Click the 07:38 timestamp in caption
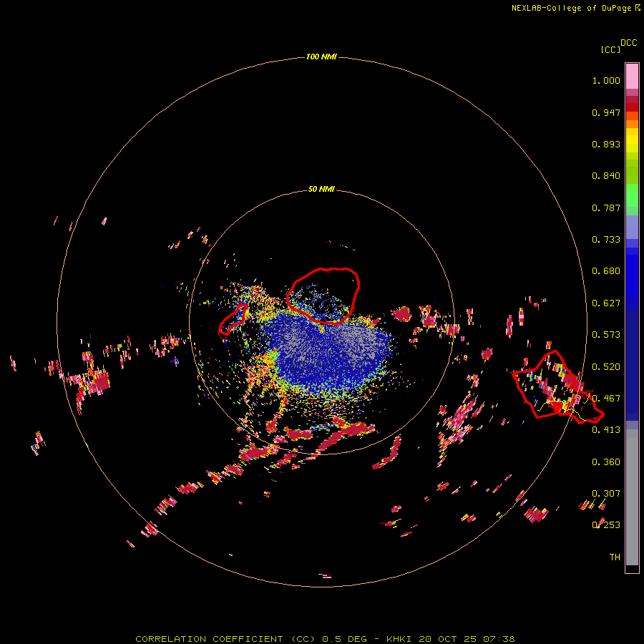 click(x=499, y=639)
